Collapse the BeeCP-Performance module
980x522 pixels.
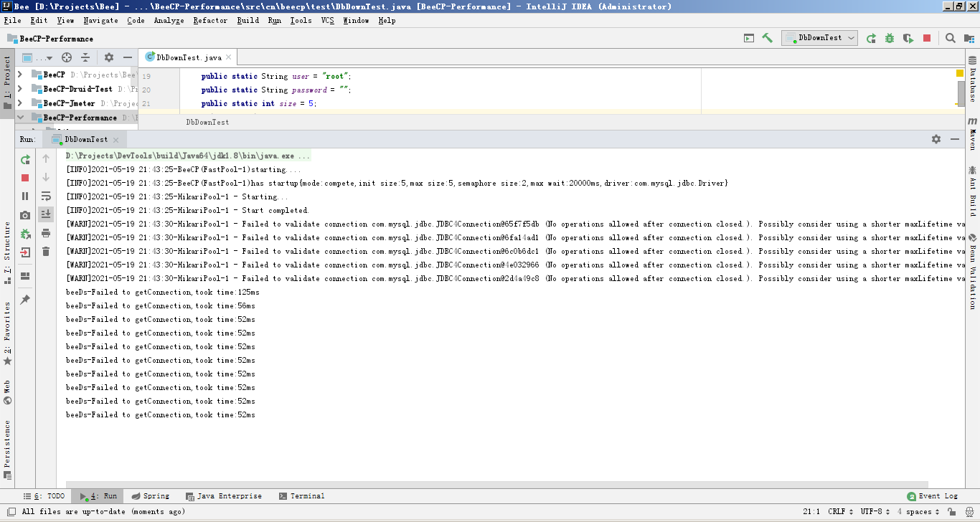coord(20,118)
